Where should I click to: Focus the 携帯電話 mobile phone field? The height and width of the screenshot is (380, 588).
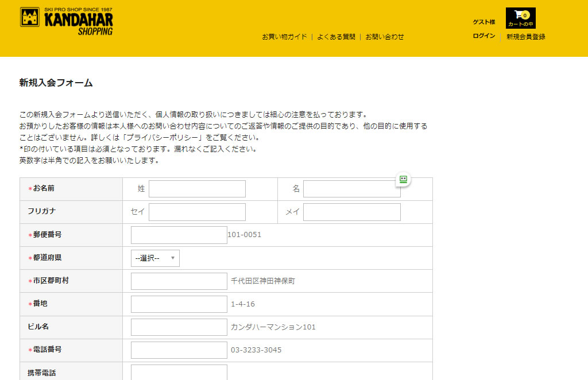179,372
